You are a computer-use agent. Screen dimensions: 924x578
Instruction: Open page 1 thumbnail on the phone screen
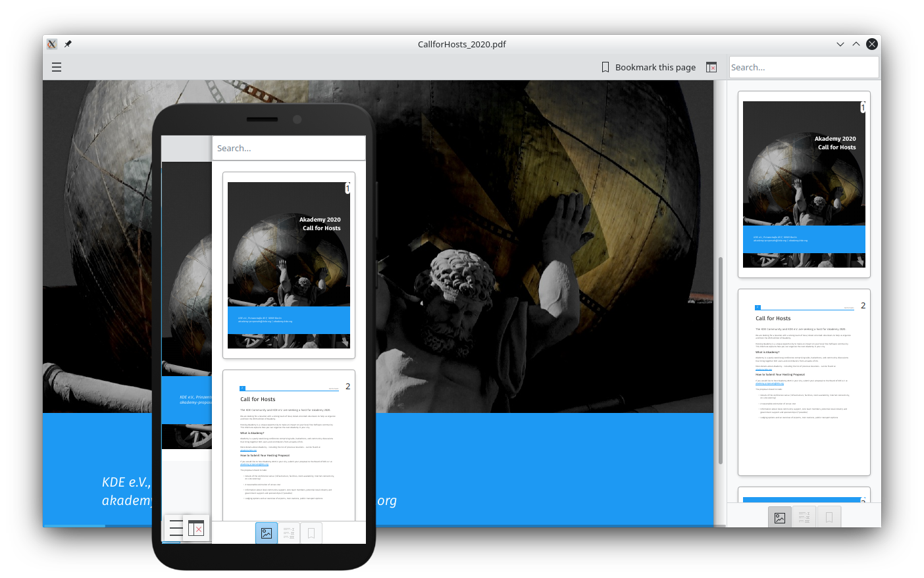point(289,265)
